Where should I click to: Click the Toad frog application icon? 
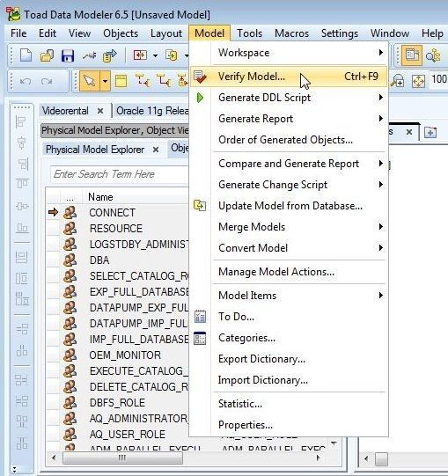(13, 15)
